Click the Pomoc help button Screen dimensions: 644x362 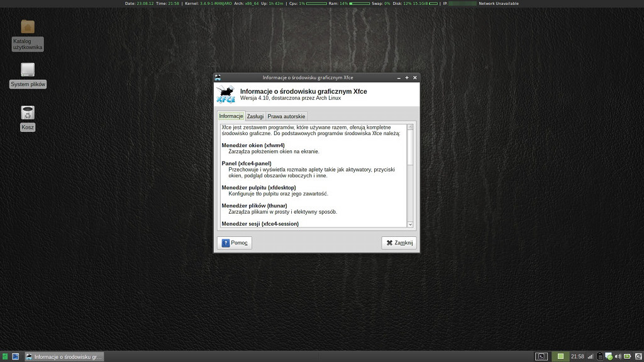point(235,243)
